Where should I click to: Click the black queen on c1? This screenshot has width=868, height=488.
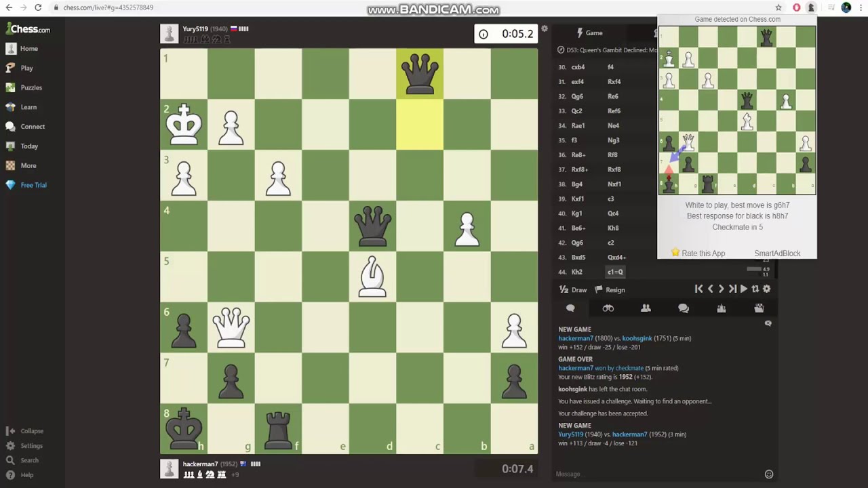[420, 73]
